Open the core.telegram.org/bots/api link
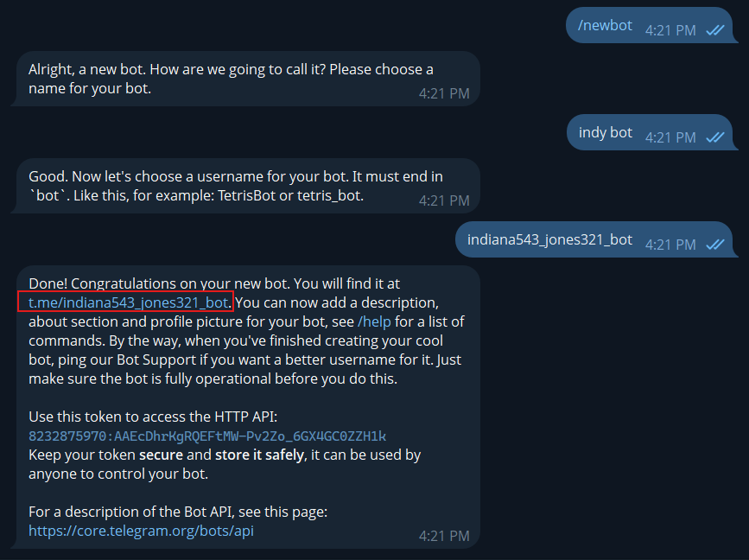The width and height of the screenshot is (749, 560). [x=141, y=531]
